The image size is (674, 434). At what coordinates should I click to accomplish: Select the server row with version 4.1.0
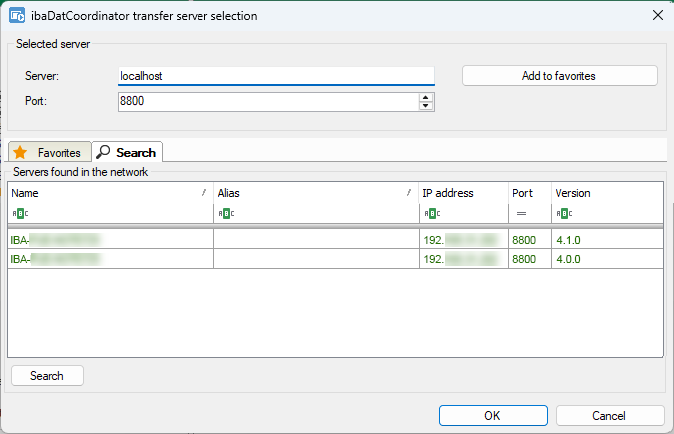click(x=335, y=239)
